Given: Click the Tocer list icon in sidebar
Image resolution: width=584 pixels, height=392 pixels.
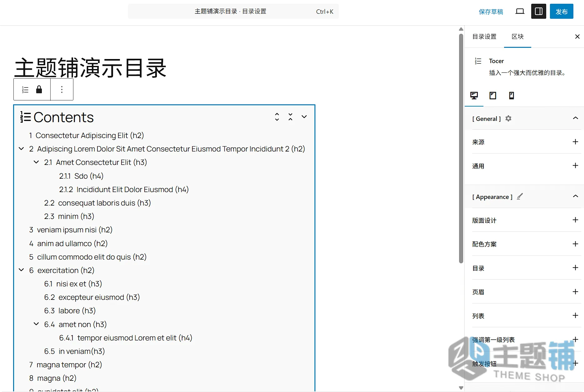Looking at the screenshot, I should click(478, 61).
